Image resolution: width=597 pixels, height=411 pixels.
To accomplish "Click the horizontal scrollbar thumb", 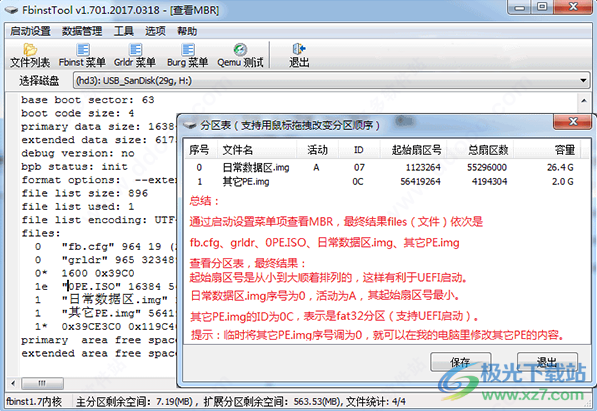I will (42, 383).
